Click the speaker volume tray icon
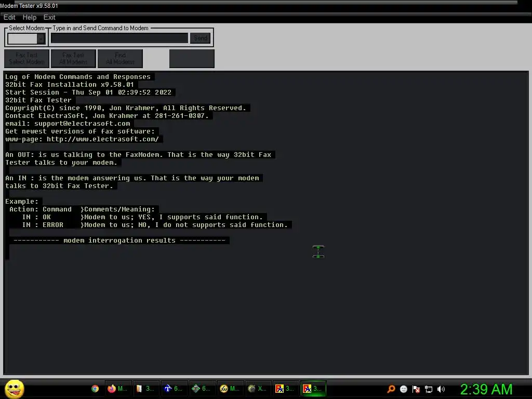Viewport: 532px width, 399px height. click(x=441, y=389)
